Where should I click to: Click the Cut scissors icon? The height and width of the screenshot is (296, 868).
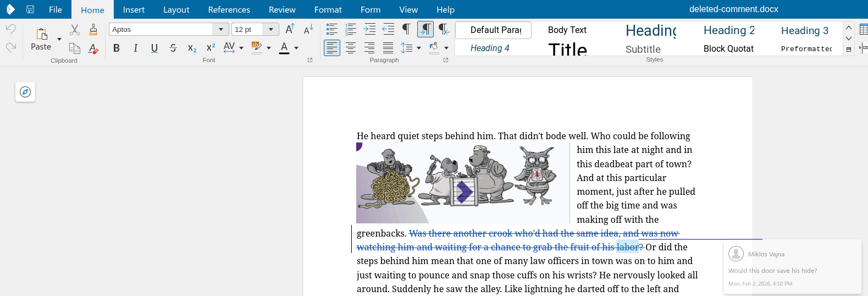(75, 30)
